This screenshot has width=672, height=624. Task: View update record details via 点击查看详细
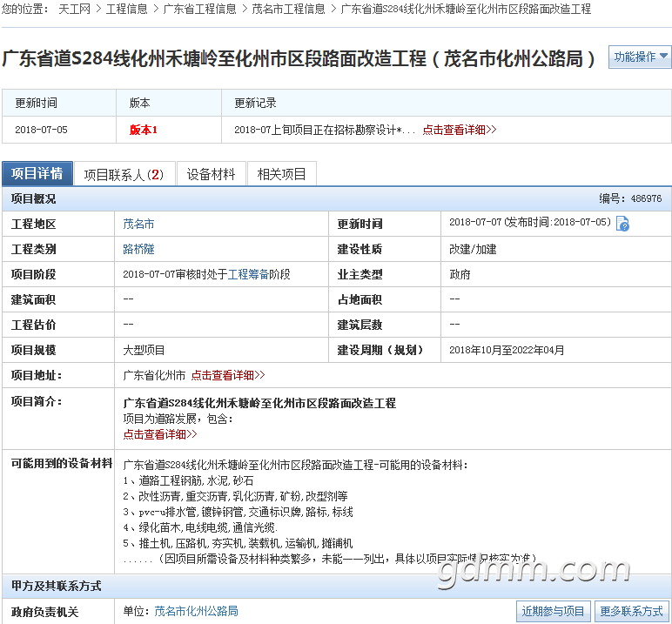click(x=459, y=130)
